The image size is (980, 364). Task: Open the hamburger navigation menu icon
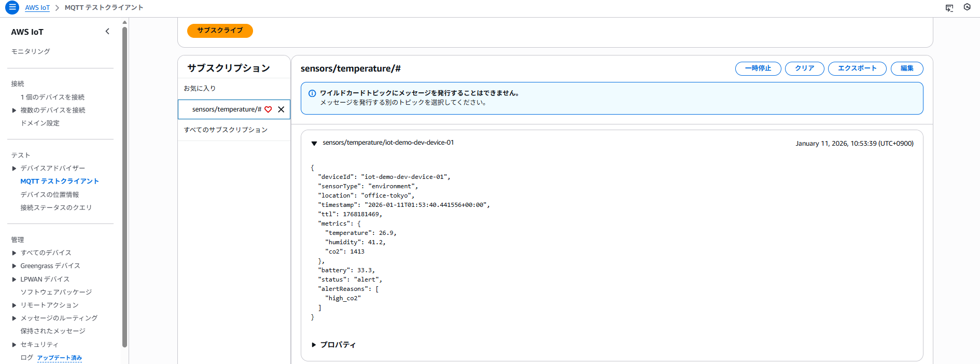click(x=12, y=8)
